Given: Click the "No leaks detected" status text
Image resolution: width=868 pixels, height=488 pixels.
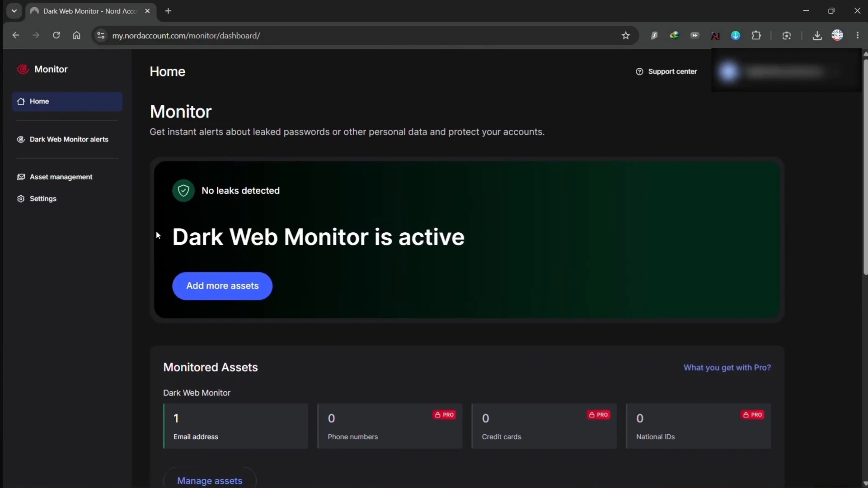Looking at the screenshot, I should [x=240, y=191].
